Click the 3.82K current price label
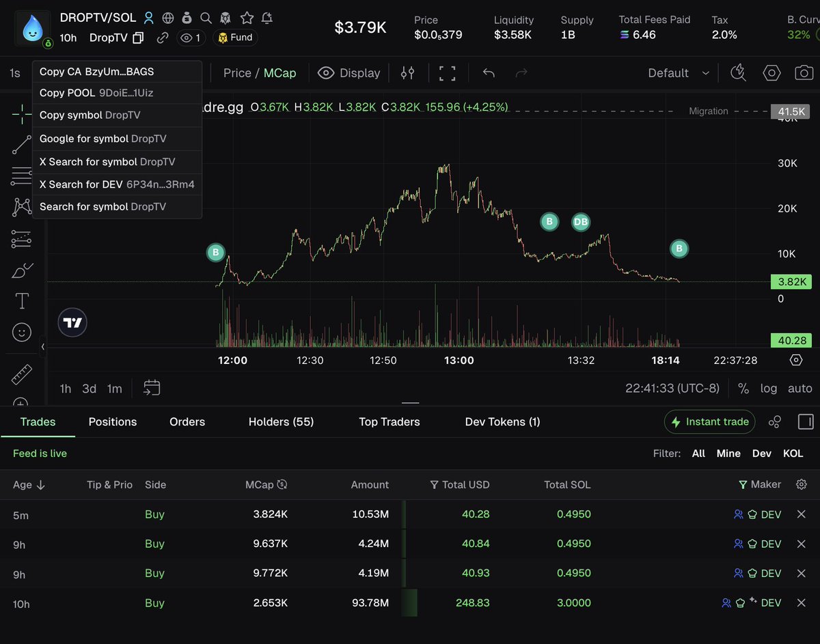The width and height of the screenshot is (820, 644). (791, 281)
